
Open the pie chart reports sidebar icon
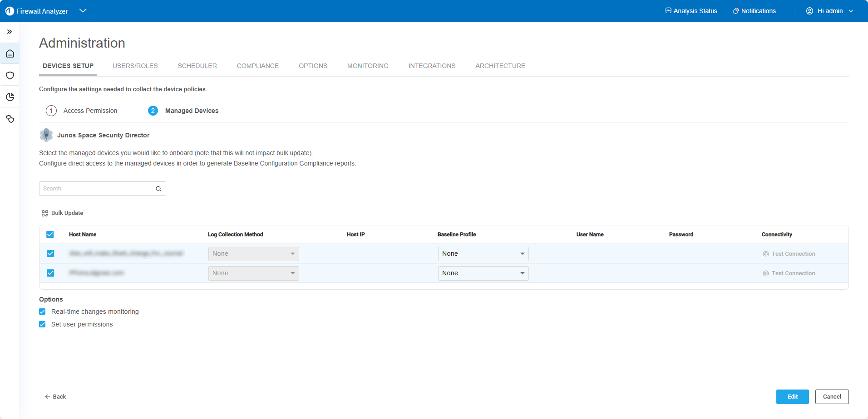tap(10, 97)
